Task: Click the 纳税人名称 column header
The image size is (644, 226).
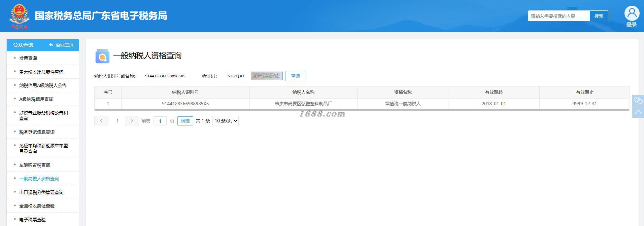Action: (x=303, y=92)
